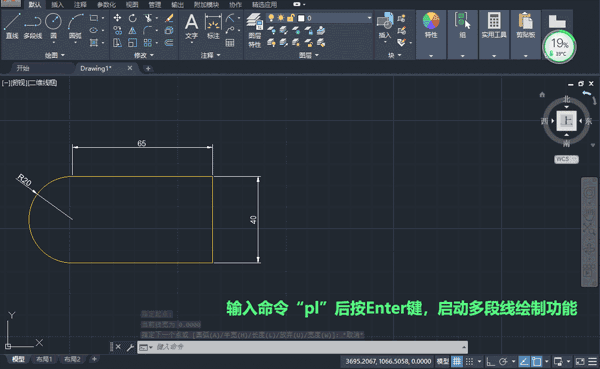Activate the Scale tool

[132, 42]
